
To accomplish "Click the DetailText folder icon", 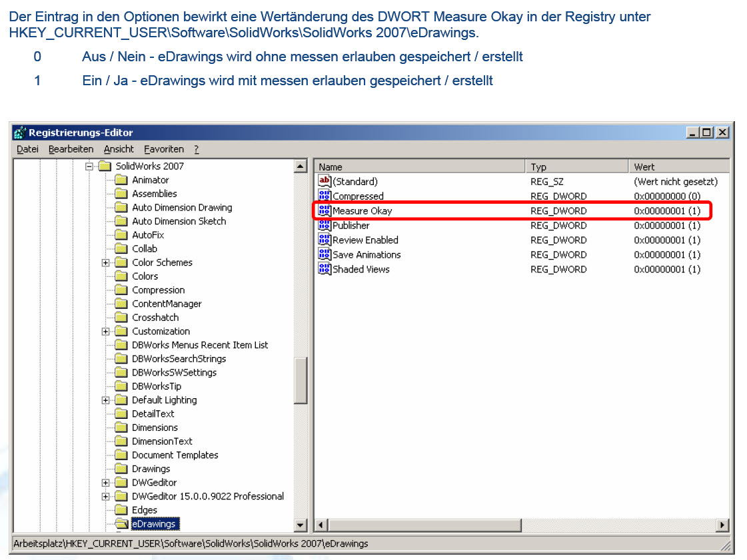I will 121,414.
